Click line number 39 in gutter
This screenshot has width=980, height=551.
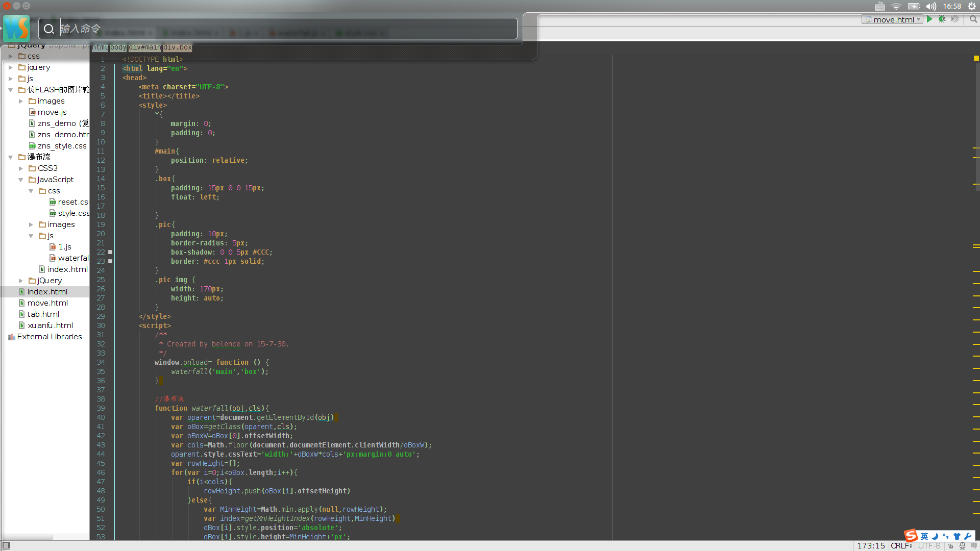(101, 408)
